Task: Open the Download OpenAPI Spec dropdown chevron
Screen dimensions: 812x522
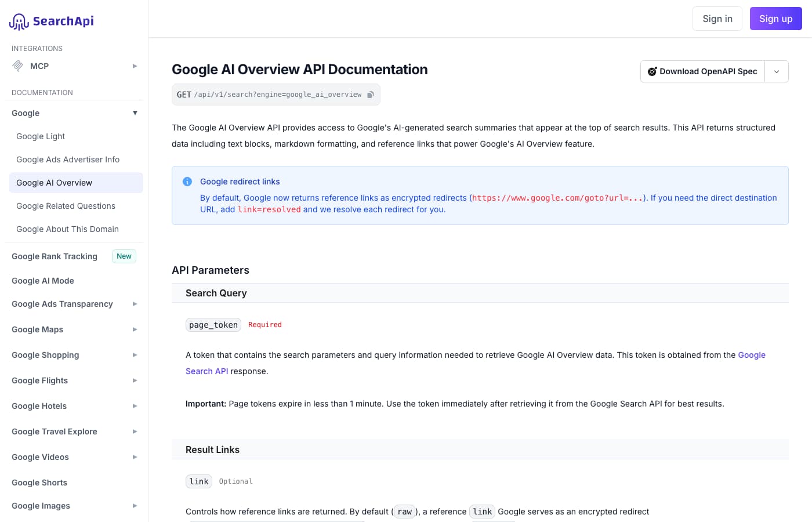Action: click(x=777, y=71)
